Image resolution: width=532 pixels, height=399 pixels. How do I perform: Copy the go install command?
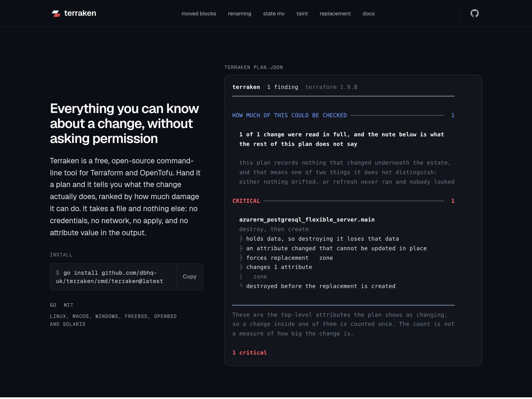[190, 277]
